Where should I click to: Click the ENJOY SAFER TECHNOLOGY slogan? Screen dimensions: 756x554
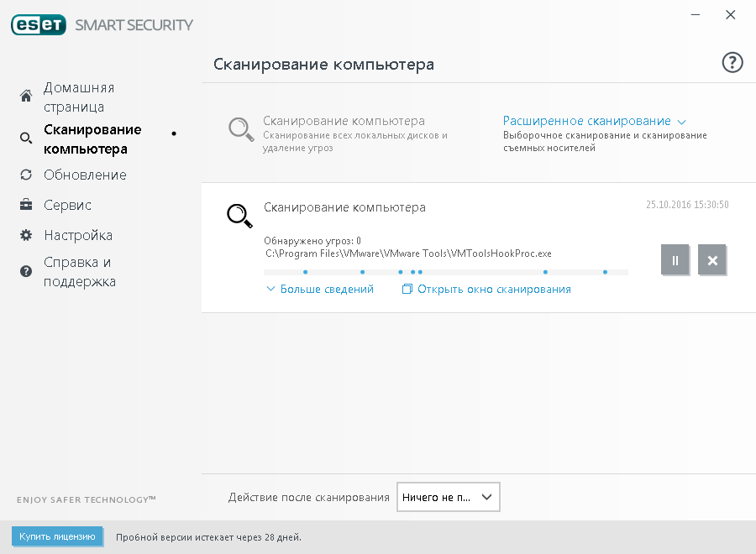(87, 499)
